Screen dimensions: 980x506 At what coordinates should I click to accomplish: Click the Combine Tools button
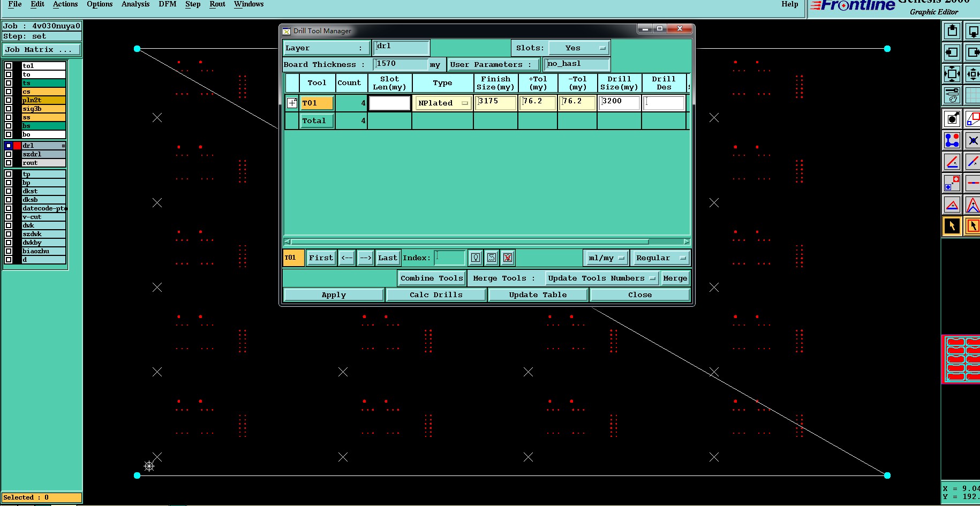(x=432, y=278)
